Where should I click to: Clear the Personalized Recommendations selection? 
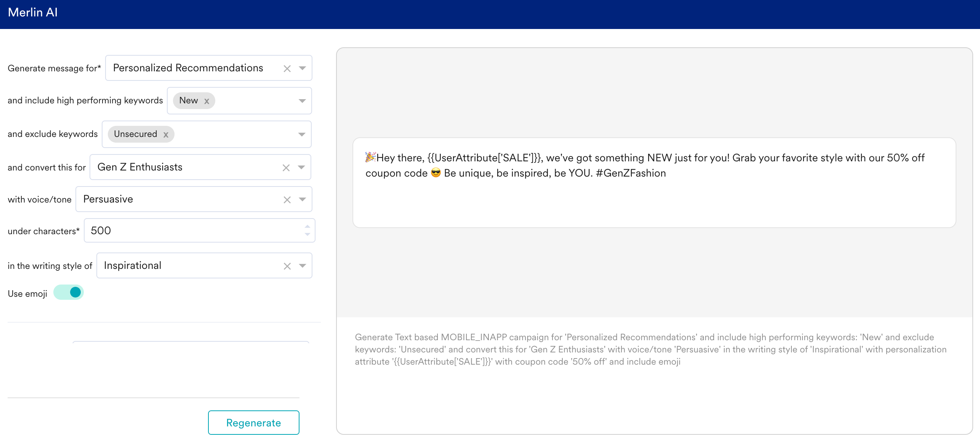click(287, 69)
